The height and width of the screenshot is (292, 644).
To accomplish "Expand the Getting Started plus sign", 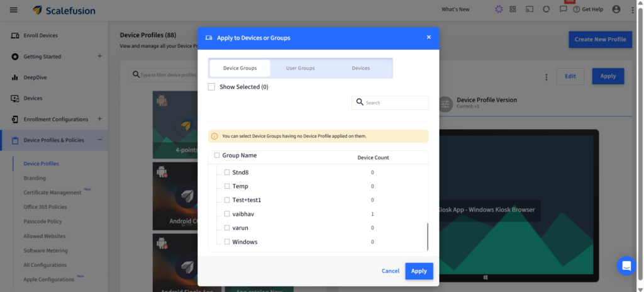I will pyautogui.click(x=99, y=56).
